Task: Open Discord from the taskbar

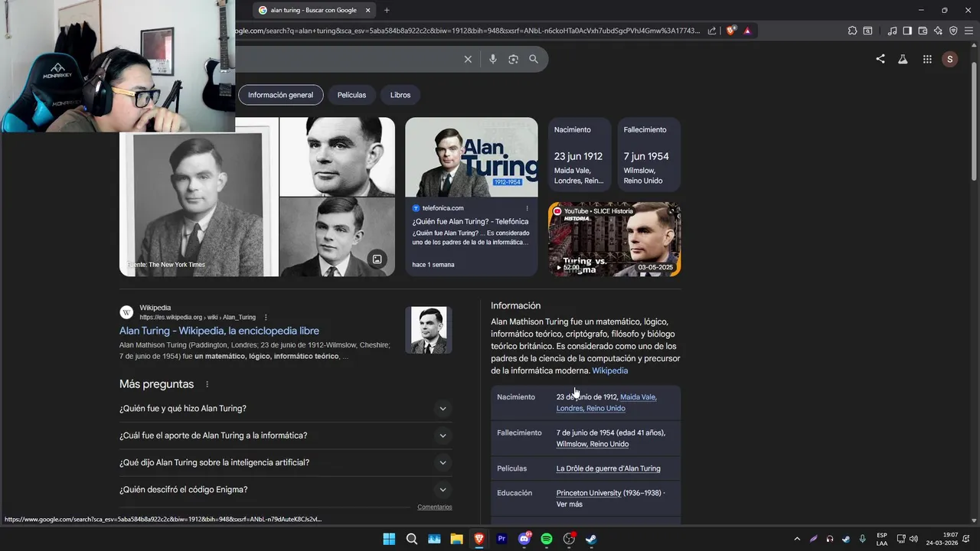Action: coord(524,539)
